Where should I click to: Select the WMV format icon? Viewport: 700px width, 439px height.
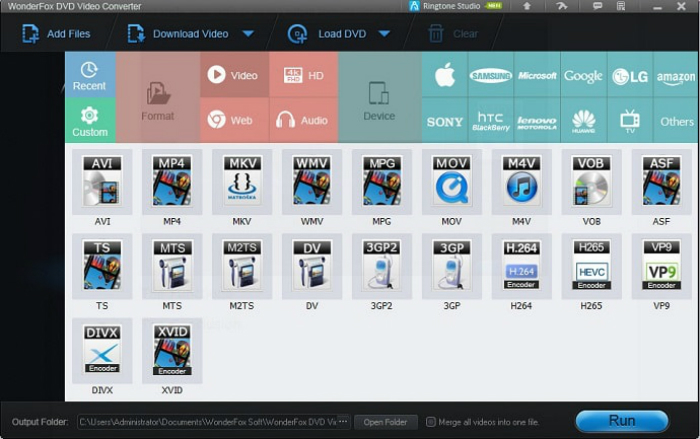(x=312, y=182)
